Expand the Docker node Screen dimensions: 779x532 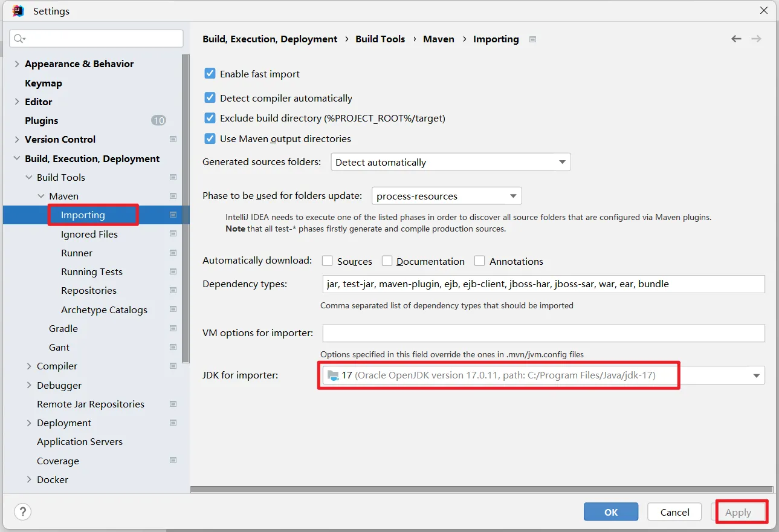[x=29, y=479]
